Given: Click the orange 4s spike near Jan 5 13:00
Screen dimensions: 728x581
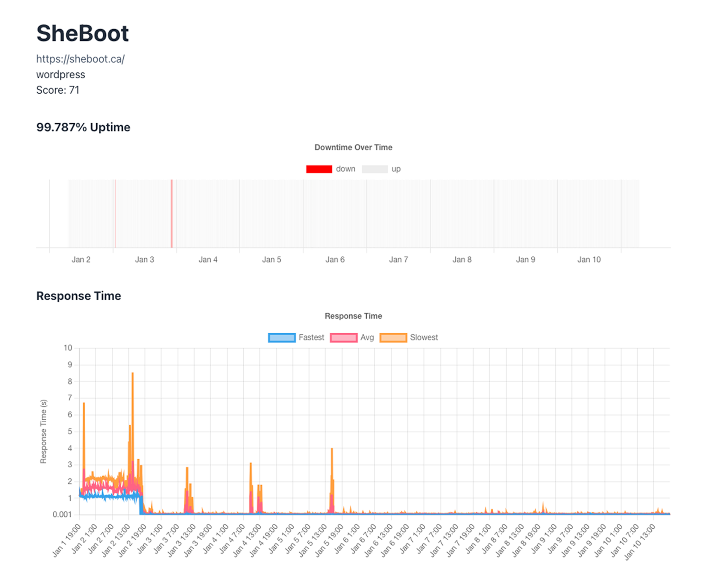Looking at the screenshot, I should coord(332,449).
